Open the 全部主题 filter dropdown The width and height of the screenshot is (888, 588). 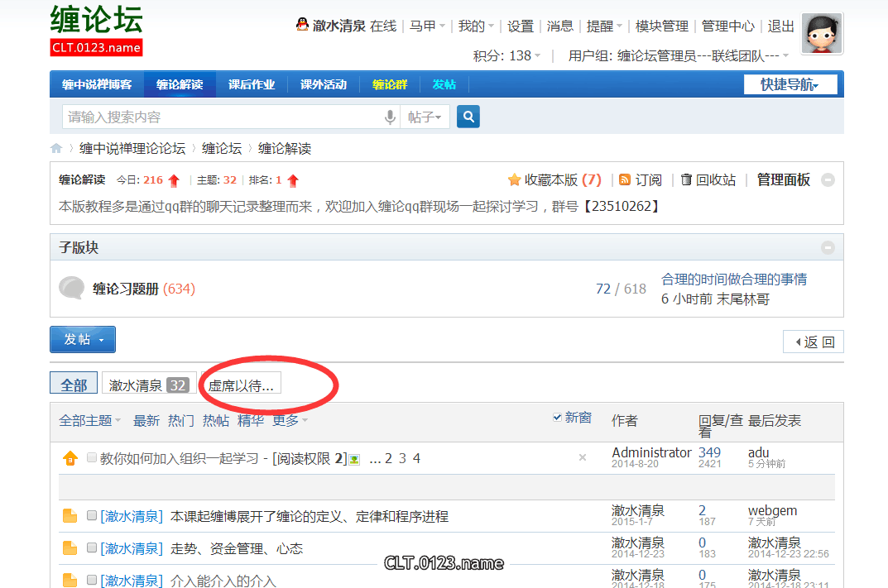(x=89, y=420)
